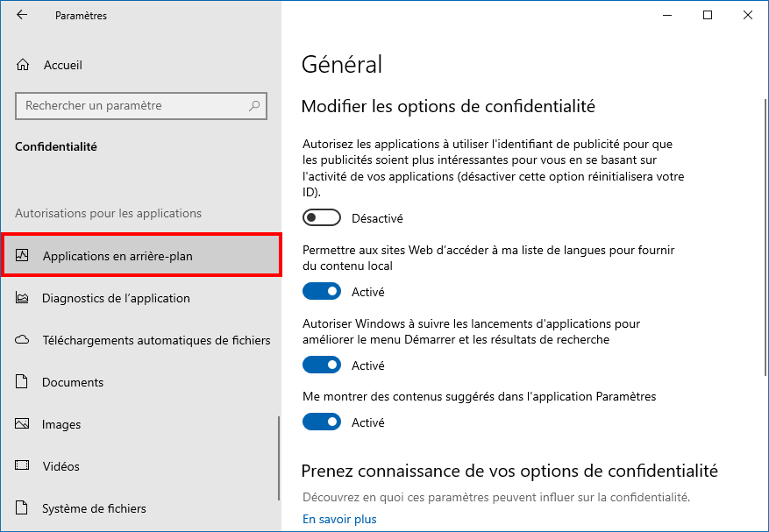The height and width of the screenshot is (532, 769).
Task: Click the sidebar vertical scrollbar
Action: click(279, 458)
